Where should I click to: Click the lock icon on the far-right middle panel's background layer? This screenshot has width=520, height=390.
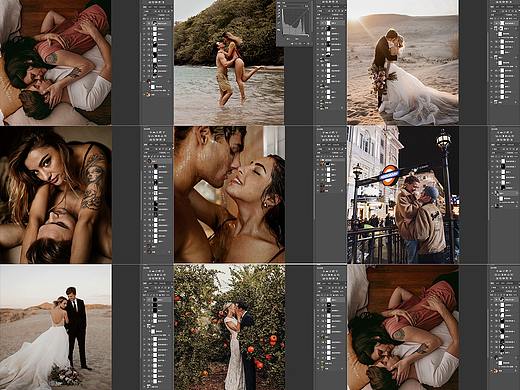coord(516,206)
